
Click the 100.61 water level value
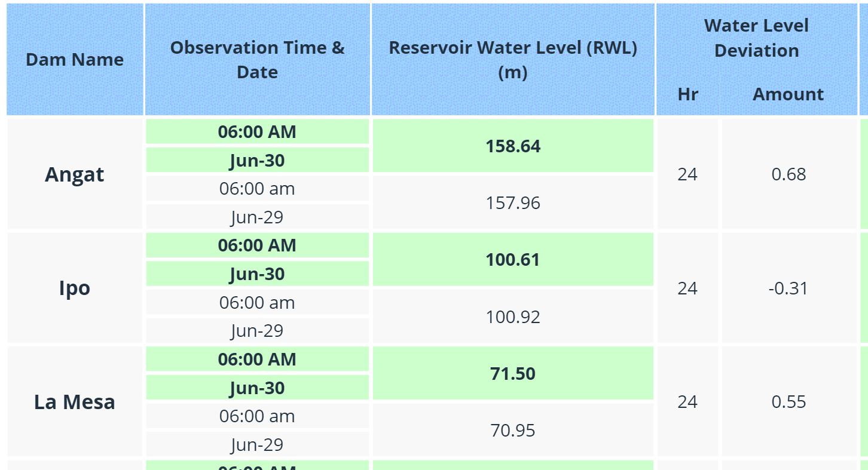coord(513,260)
